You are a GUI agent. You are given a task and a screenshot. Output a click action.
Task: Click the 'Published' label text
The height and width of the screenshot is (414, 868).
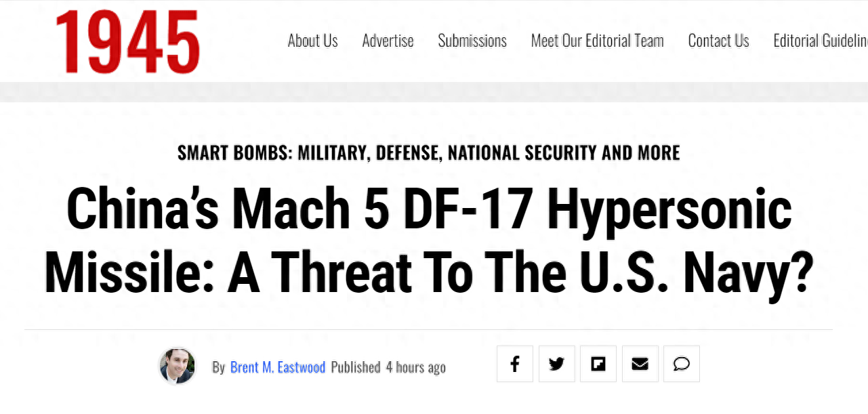[356, 367]
